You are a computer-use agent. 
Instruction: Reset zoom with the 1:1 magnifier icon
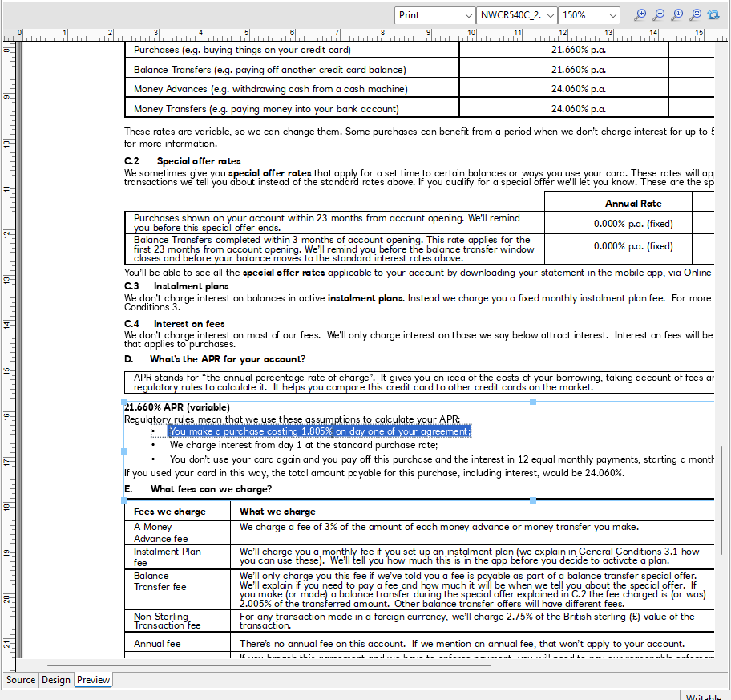tap(677, 15)
